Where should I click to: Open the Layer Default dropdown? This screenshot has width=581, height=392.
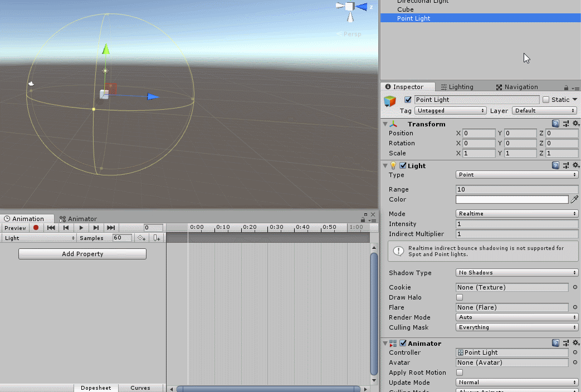coord(544,111)
